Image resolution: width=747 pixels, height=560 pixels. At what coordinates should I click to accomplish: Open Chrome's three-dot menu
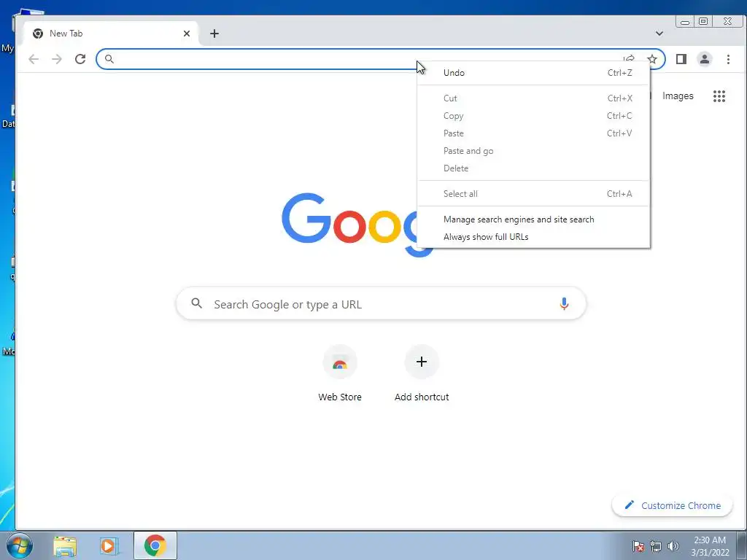(x=729, y=59)
